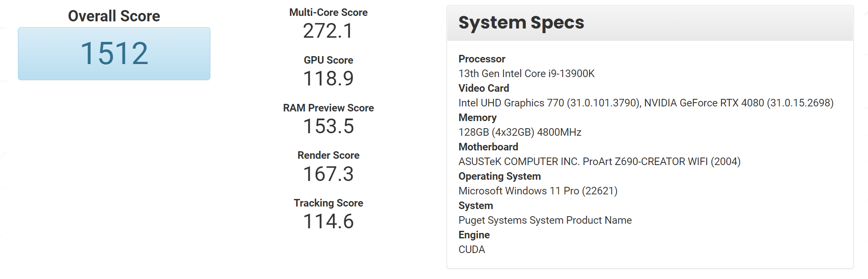Image resolution: width=868 pixels, height=279 pixels.
Task: Click the Video Card details line
Action: tap(646, 103)
